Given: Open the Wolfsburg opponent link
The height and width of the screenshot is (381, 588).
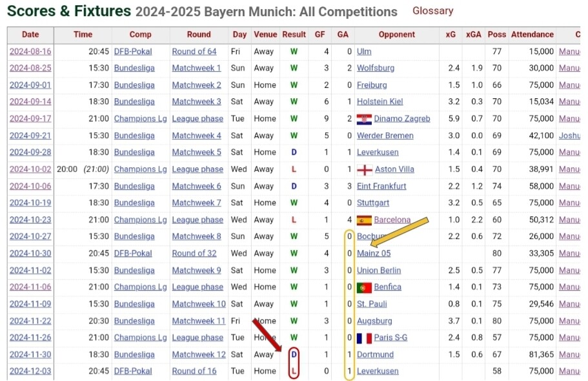Looking at the screenshot, I should pos(376,68).
